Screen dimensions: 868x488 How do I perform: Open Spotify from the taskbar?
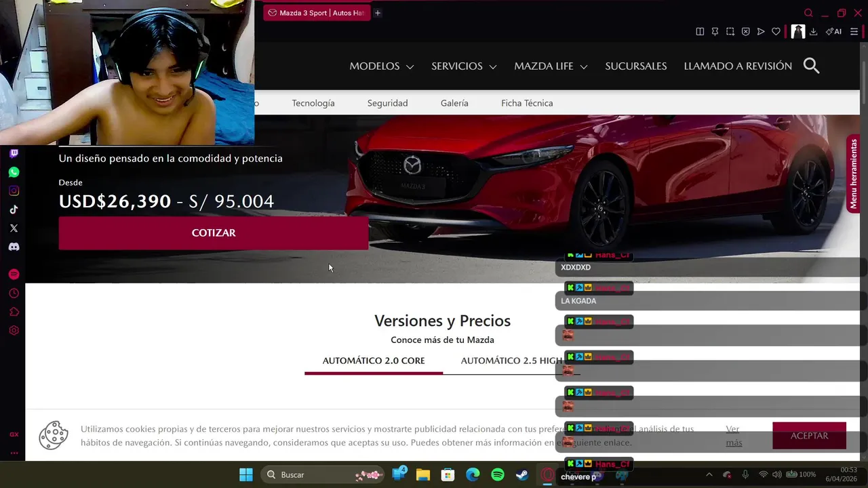tap(498, 474)
